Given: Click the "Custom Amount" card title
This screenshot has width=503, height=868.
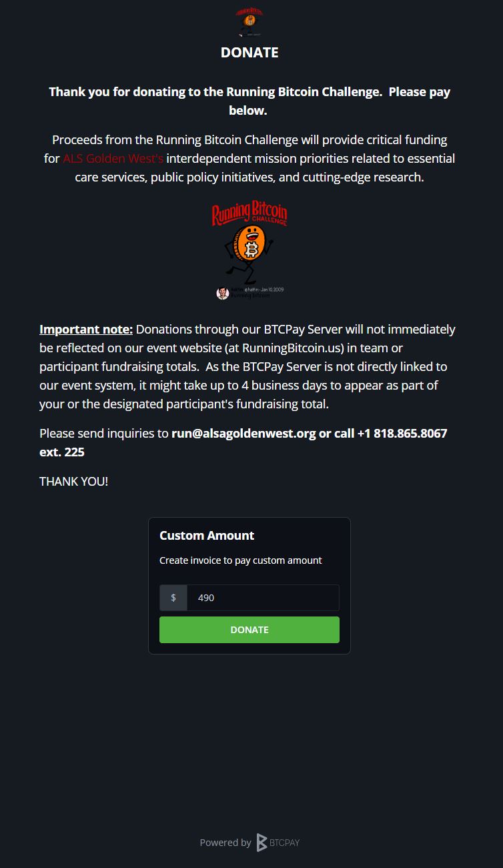Looking at the screenshot, I should point(207,536).
